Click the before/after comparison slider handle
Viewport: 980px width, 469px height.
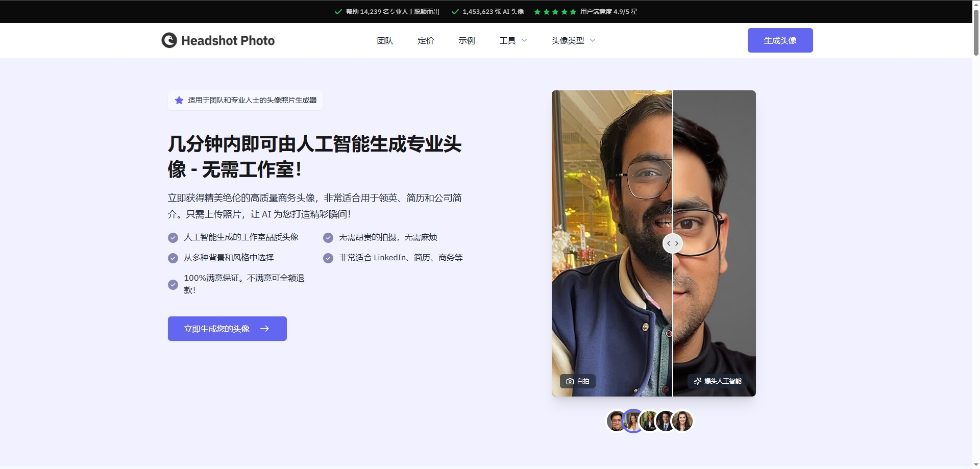672,243
